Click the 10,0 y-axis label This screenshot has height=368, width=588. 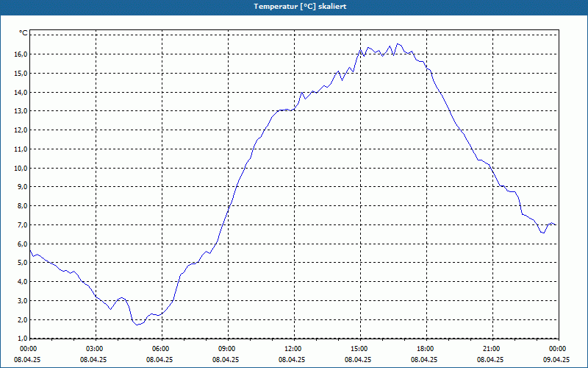(21, 169)
